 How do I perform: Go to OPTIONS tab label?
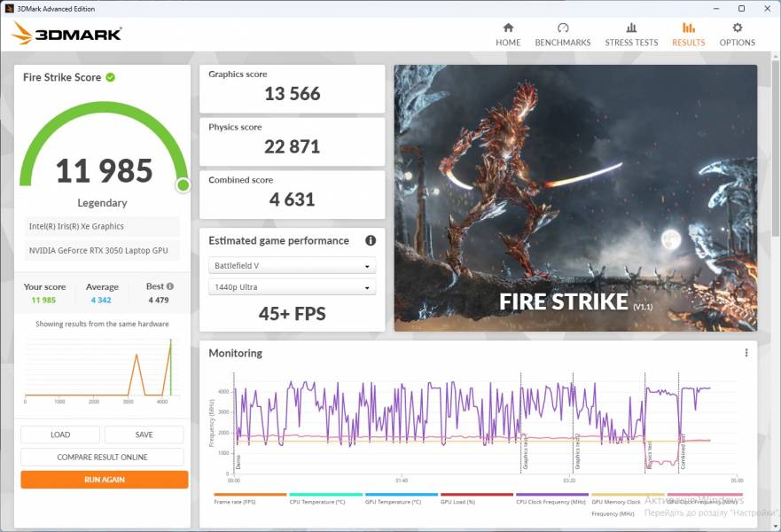pos(738,43)
